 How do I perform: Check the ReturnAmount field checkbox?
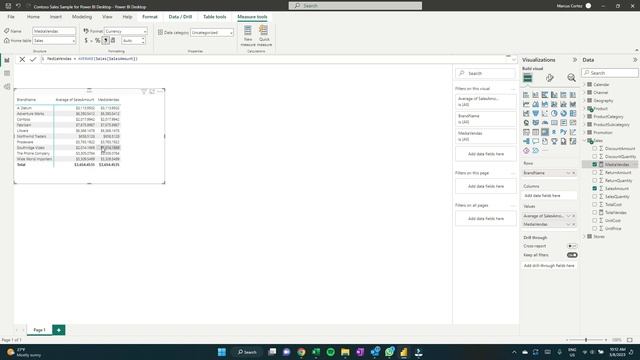click(x=595, y=173)
